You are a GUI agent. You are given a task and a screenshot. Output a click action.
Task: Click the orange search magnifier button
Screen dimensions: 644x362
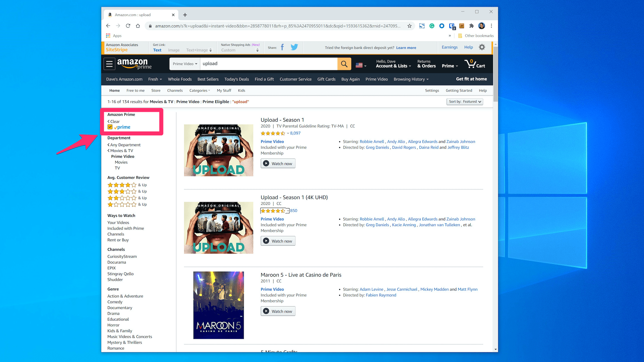tap(344, 64)
